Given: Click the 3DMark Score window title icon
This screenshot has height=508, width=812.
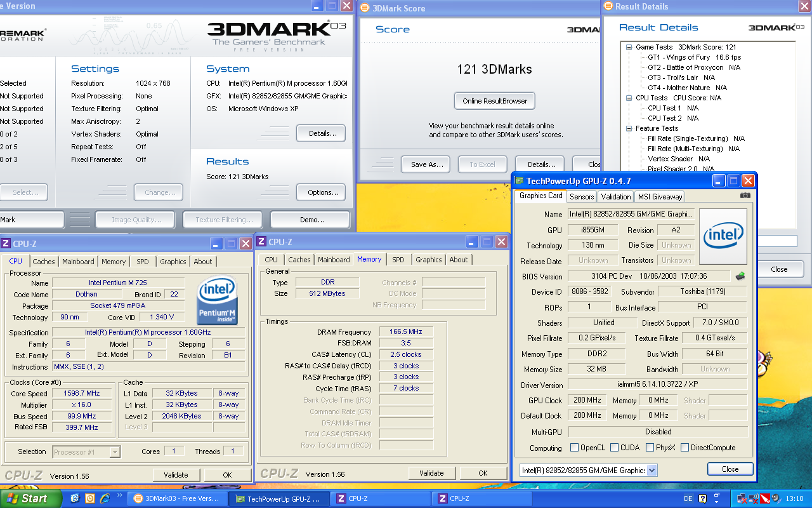Looking at the screenshot, I should [x=364, y=8].
